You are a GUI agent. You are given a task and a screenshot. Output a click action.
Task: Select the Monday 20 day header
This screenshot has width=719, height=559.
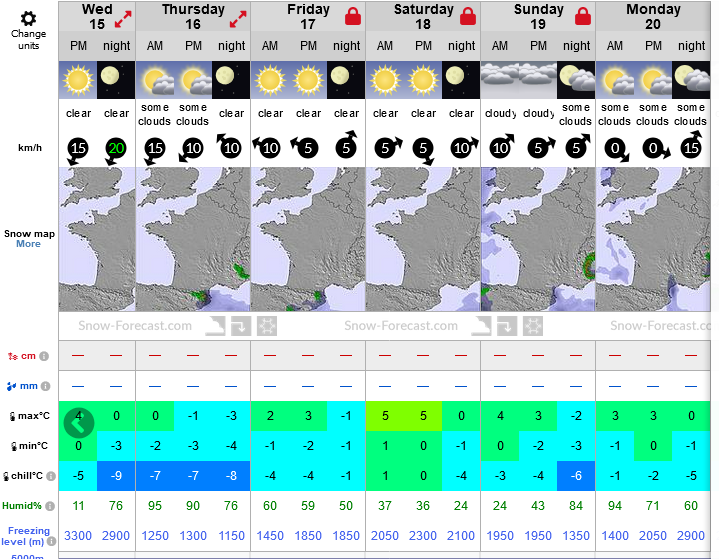click(x=653, y=17)
